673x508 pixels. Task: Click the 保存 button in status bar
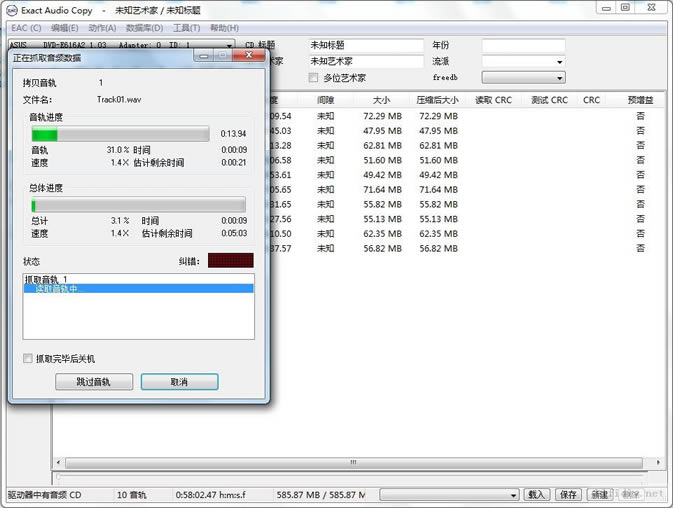tap(568, 495)
